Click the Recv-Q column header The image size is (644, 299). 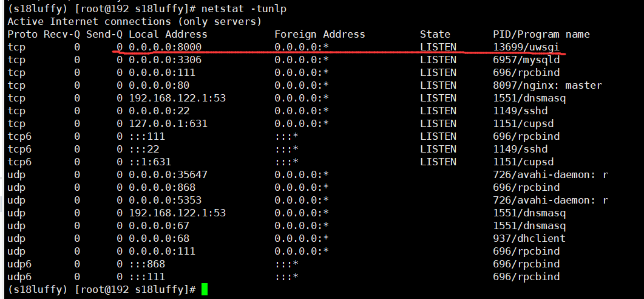[x=61, y=34]
